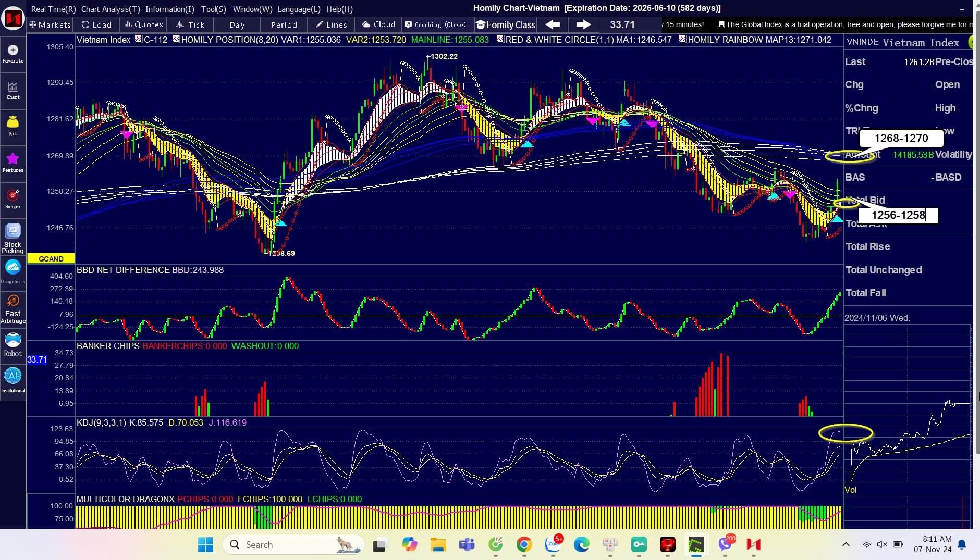
Task: Click the Homily red logo icon
Action: (13, 18)
